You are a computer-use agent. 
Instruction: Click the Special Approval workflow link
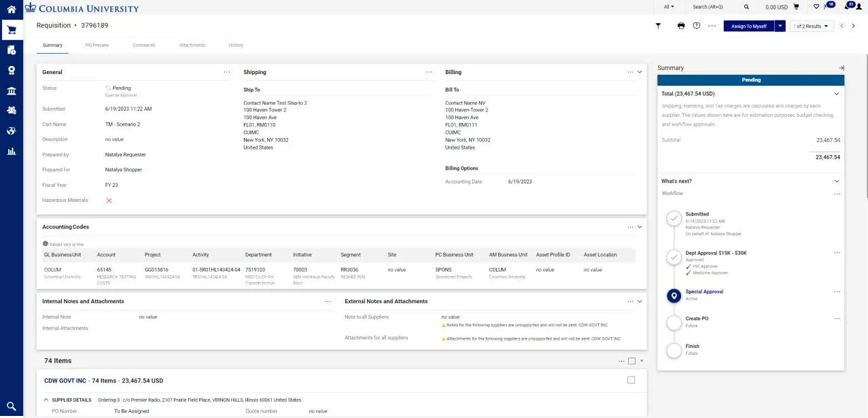(x=704, y=292)
